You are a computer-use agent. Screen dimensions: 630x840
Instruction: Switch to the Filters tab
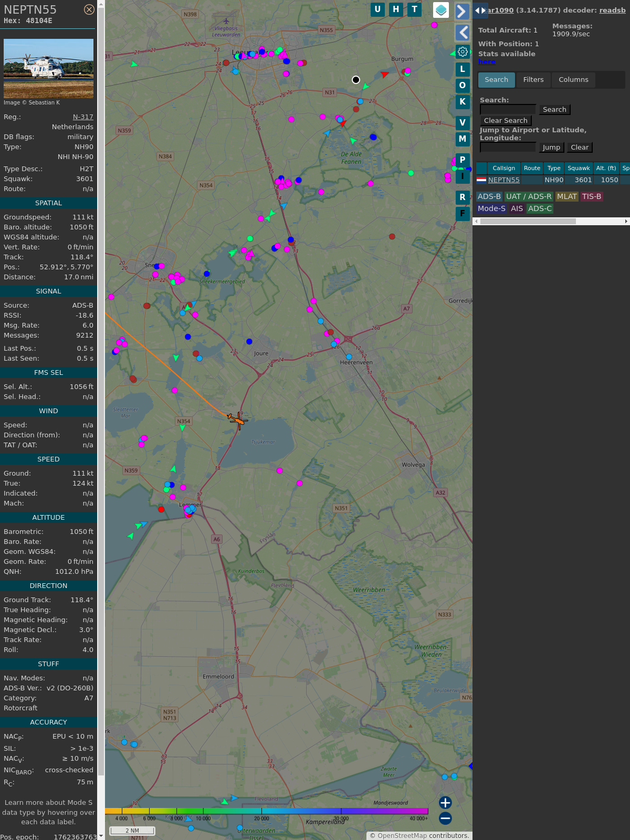[533, 80]
